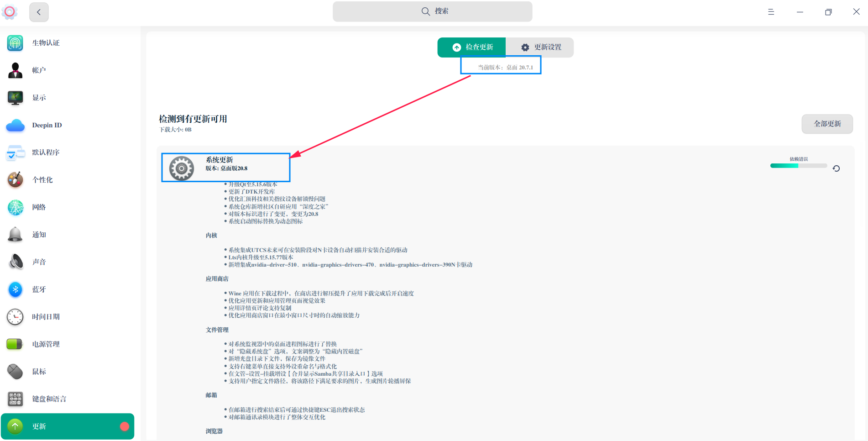Click the 更新了DTK开发库 changelog line
868x441 pixels.
(x=251, y=192)
